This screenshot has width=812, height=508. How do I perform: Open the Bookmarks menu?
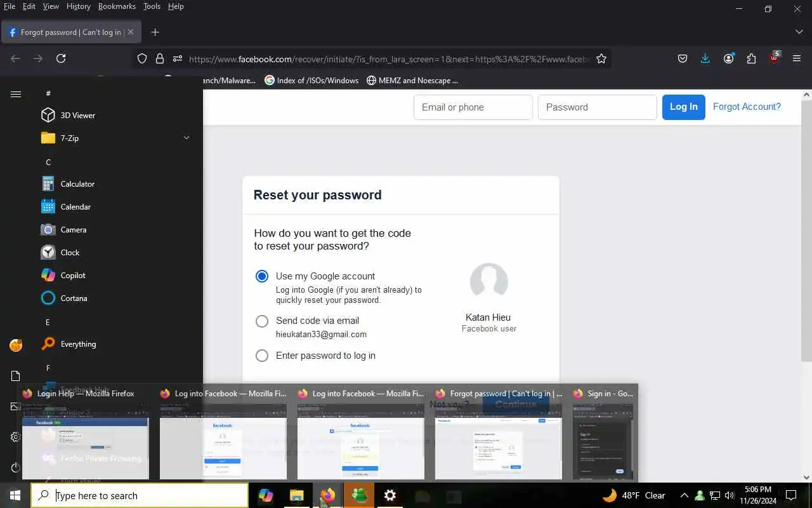click(x=117, y=6)
